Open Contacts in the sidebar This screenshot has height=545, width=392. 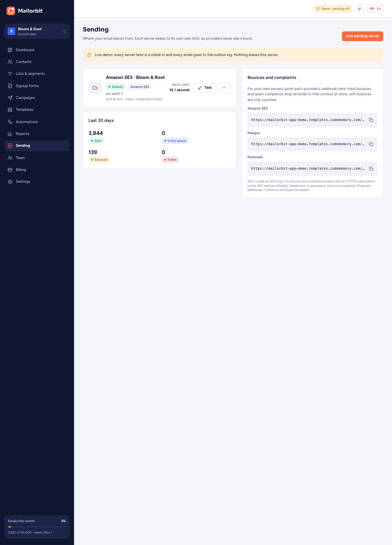(x=37, y=62)
